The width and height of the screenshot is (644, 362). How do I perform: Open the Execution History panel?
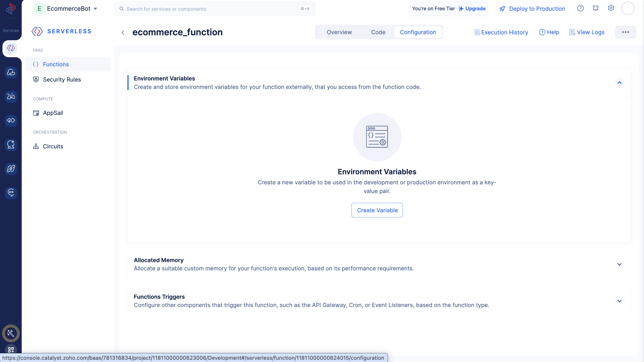point(501,32)
